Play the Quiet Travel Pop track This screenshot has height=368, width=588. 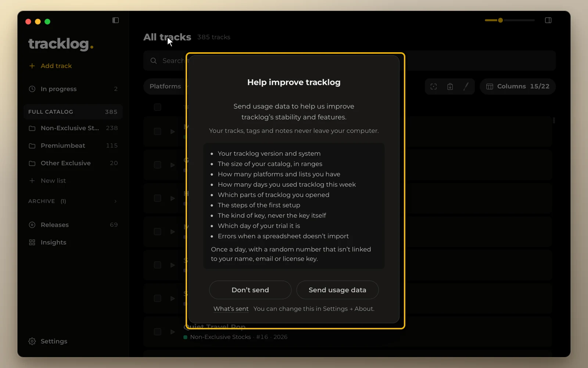pos(173,332)
